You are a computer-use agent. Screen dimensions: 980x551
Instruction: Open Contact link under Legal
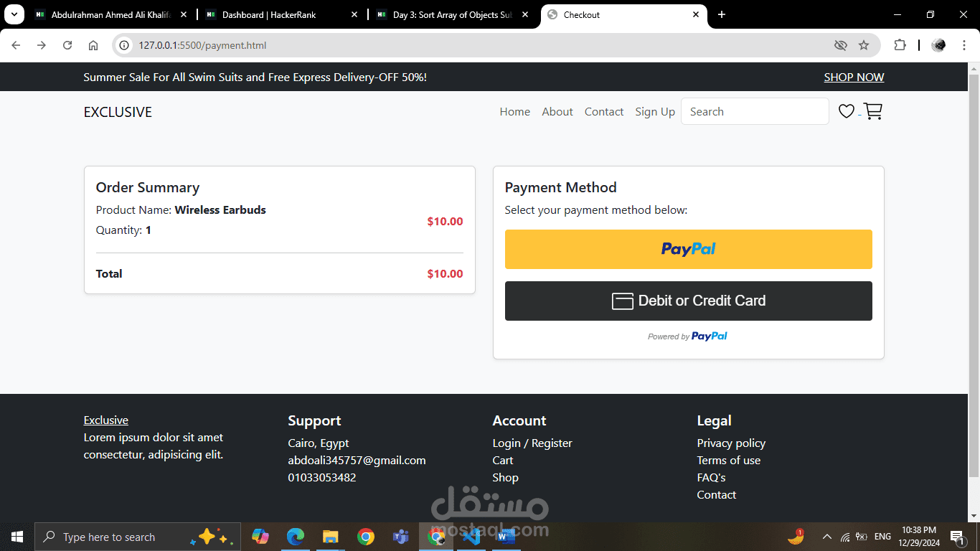click(716, 494)
